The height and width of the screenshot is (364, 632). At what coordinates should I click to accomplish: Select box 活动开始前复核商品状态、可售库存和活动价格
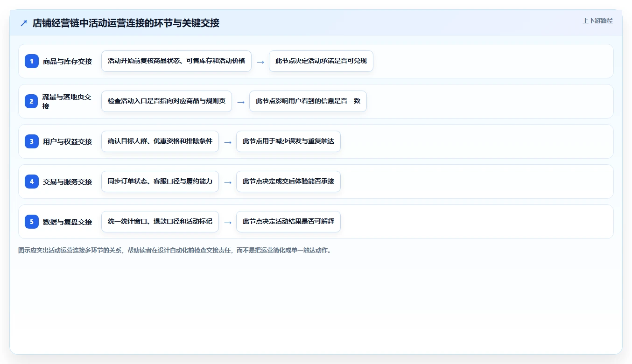coord(176,61)
